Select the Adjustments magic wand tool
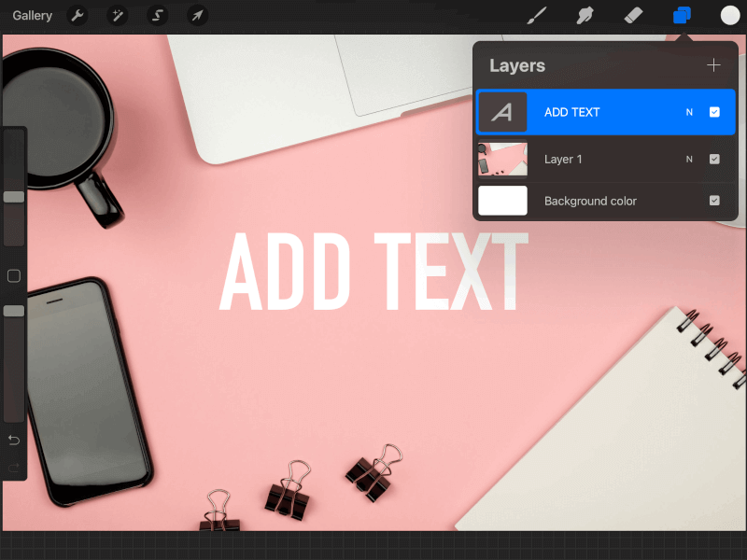 coord(118,16)
